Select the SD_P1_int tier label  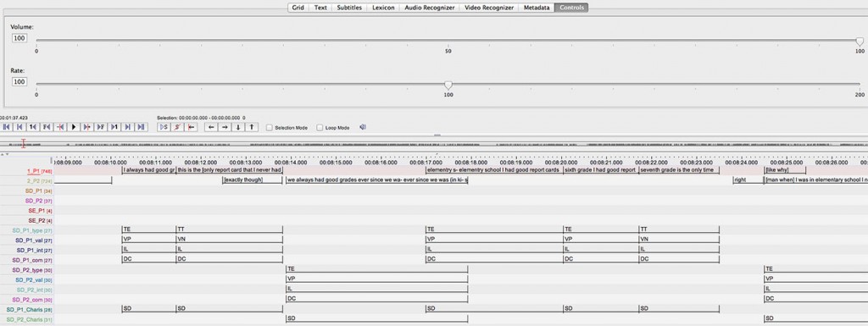coord(34,251)
